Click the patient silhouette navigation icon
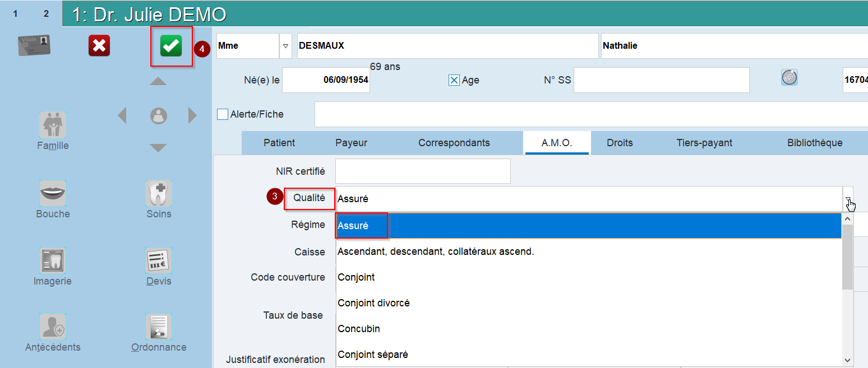The height and width of the screenshot is (368, 868). (x=159, y=116)
